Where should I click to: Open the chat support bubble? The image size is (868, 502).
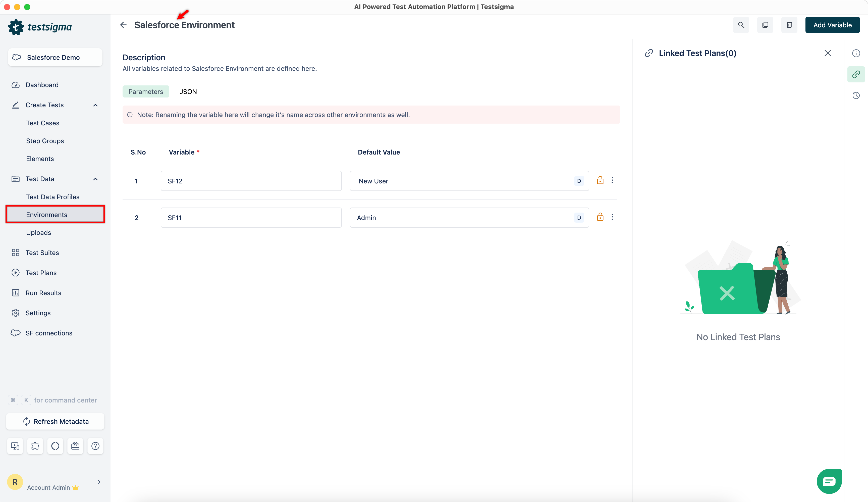829,481
